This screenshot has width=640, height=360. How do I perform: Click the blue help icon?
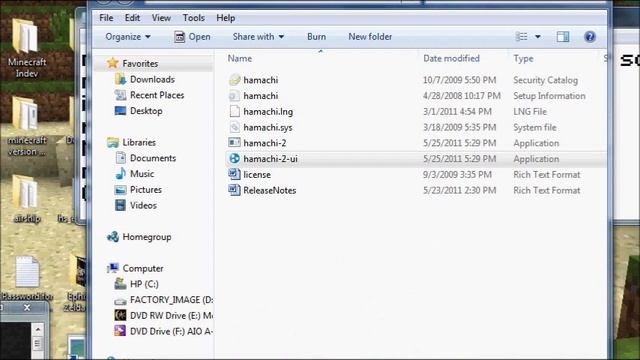[x=590, y=37]
